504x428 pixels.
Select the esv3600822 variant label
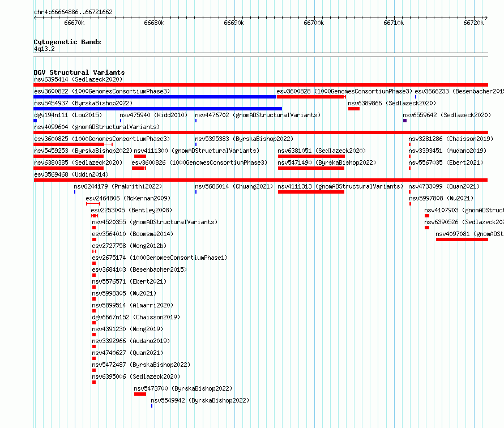(x=102, y=91)
